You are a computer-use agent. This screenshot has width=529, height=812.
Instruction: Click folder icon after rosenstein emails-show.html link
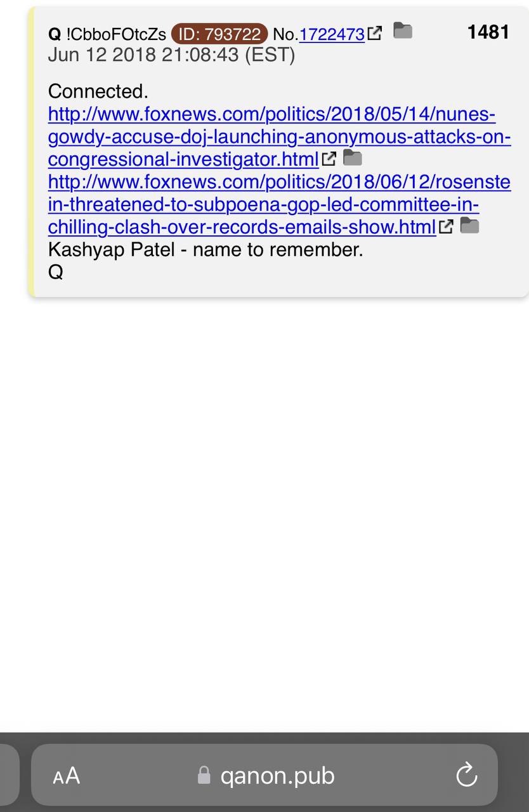(x=469, y=225)
